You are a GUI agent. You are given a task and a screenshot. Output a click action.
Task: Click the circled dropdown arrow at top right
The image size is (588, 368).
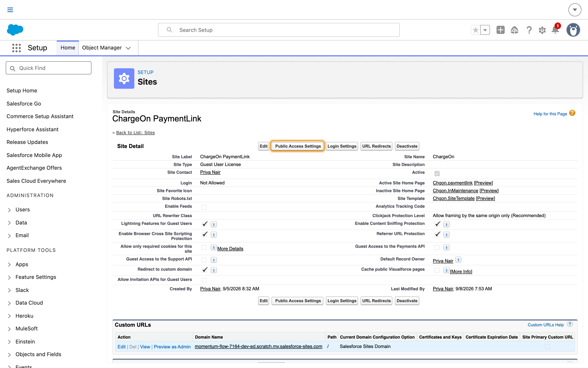tap(575, 10)
